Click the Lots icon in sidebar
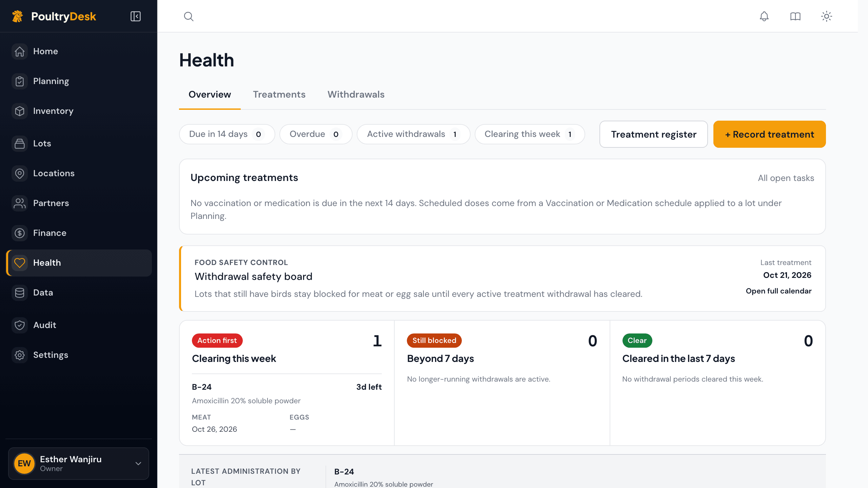Screen dimensions: 868x488 coord(20,144)
